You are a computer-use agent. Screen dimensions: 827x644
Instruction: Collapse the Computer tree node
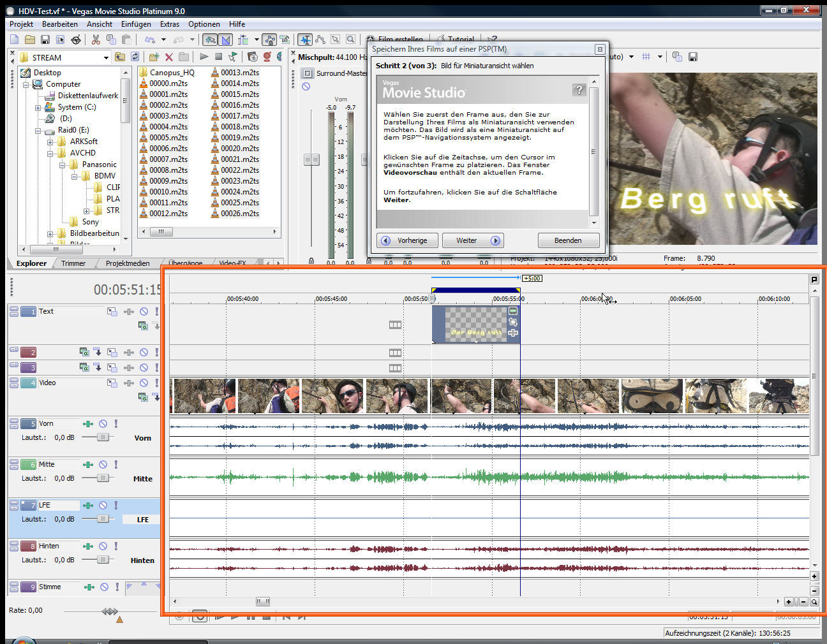coord(26,84)
